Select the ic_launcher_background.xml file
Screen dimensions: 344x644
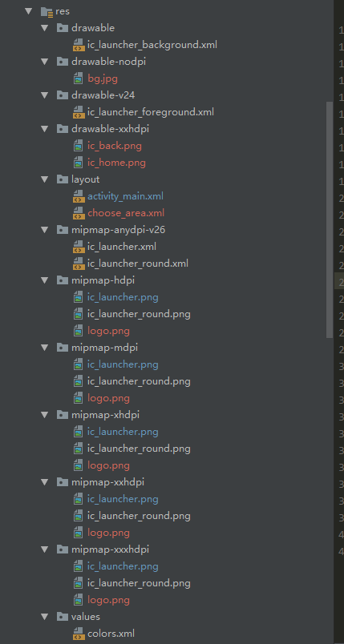[x=152, y=45]
